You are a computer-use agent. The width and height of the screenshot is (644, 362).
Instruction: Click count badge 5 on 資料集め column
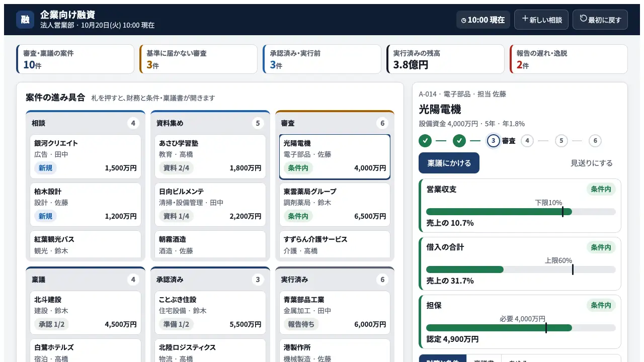click(x=258, y=123)
